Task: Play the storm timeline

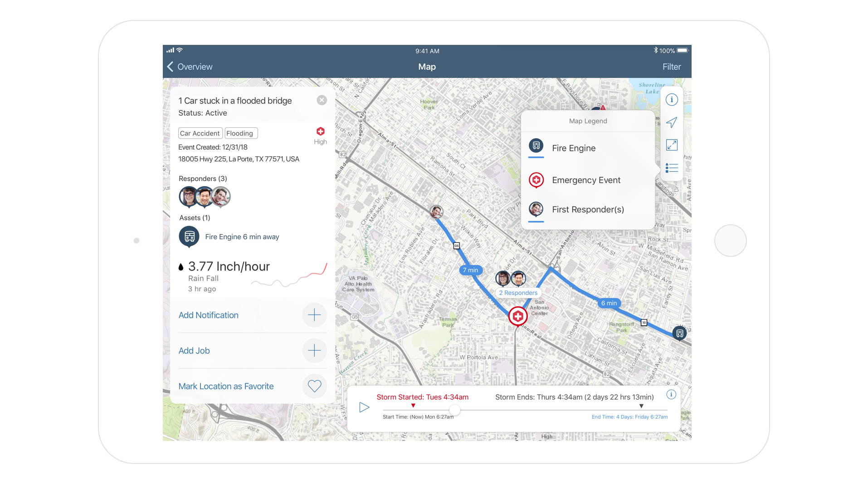Action: tap(364, 407)
